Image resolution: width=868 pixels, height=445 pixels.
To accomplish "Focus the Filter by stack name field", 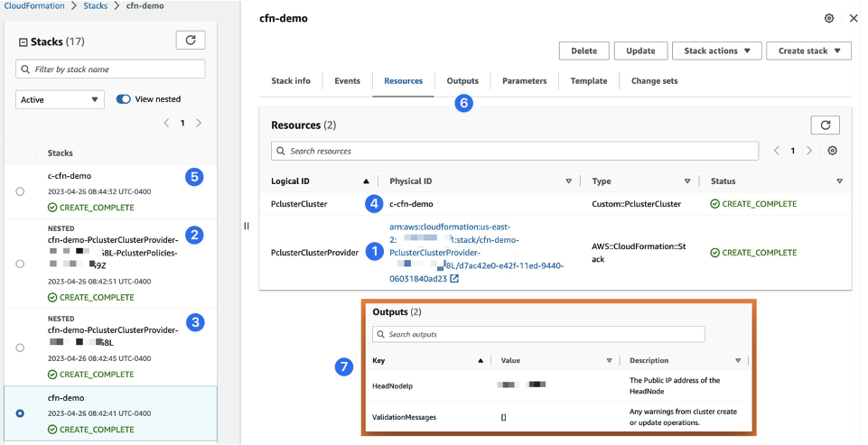I will point(110,70).
